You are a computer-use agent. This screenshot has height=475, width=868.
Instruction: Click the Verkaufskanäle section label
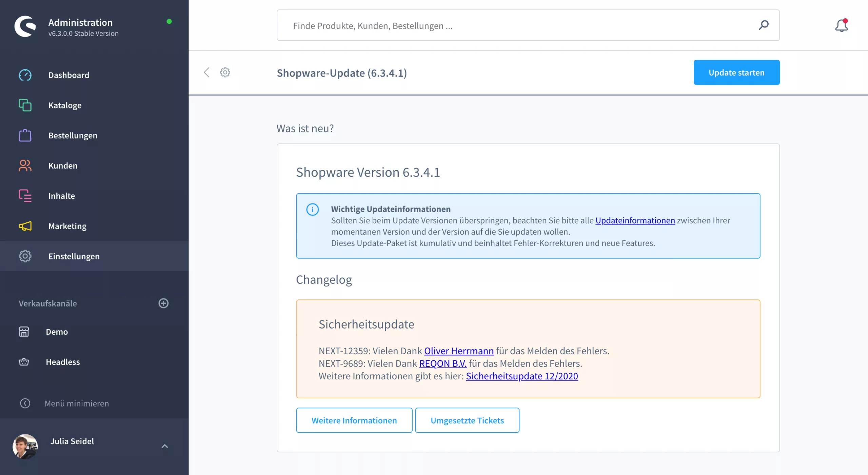48,303
